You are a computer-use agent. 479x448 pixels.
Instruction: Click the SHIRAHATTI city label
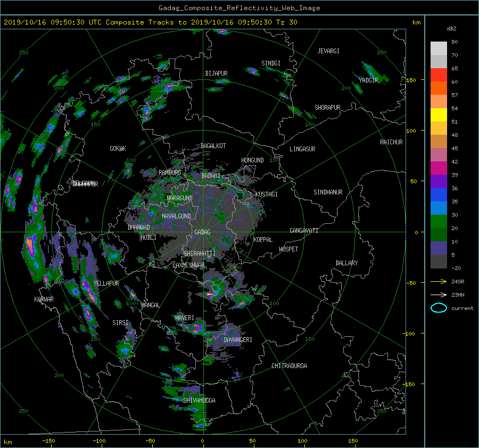(200, 254)
